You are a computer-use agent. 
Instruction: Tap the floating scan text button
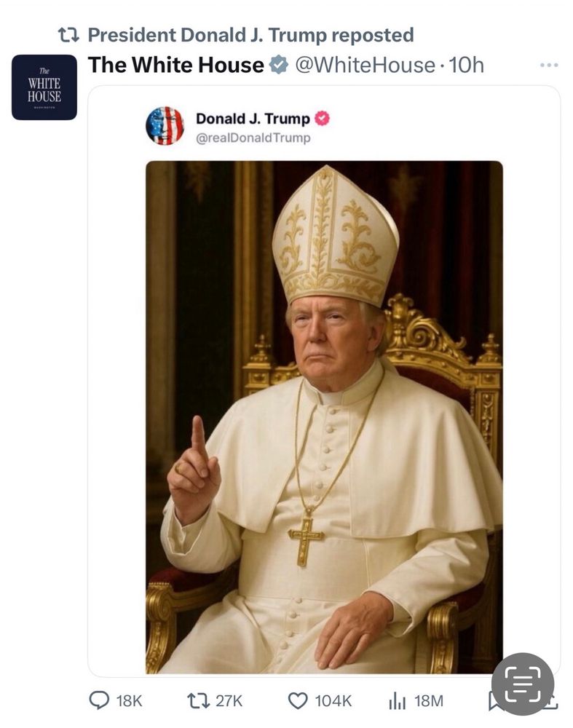click(522, 684)
